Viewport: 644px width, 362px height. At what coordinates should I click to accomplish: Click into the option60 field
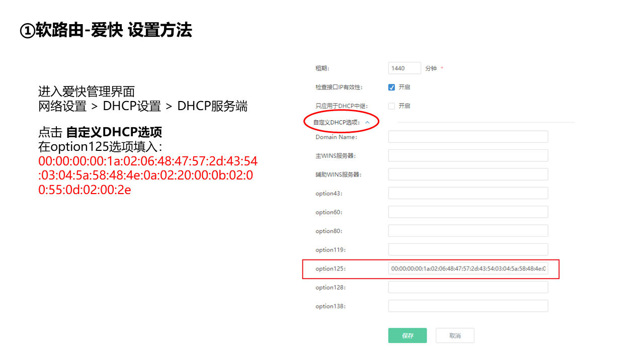pos(468,212)
